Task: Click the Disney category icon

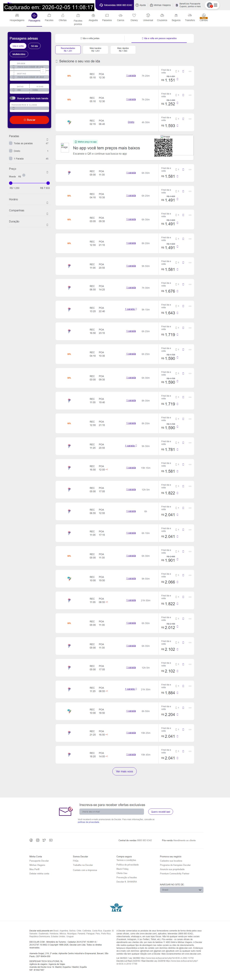Action: (x=134, y=16)
